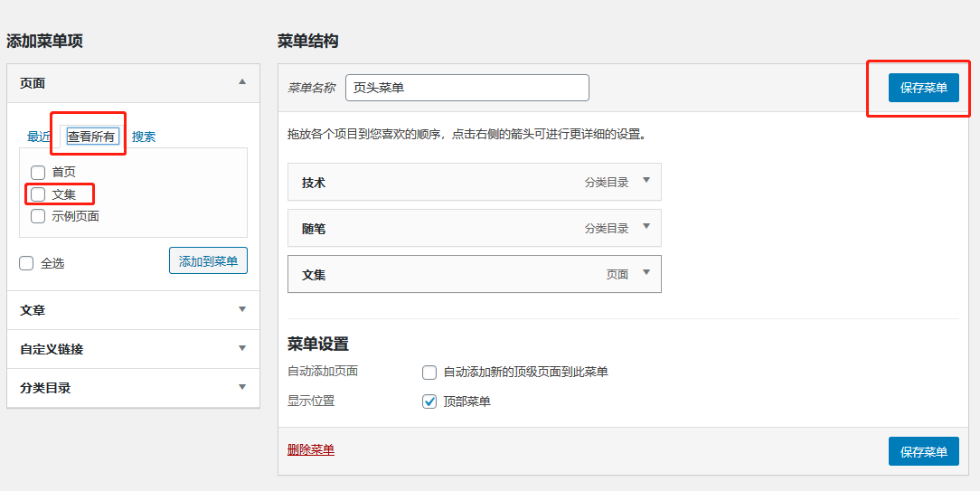Screen dimensions: 980x491
Task: Open settings arrow for 技术 menu item
Action: coord(646,181)
